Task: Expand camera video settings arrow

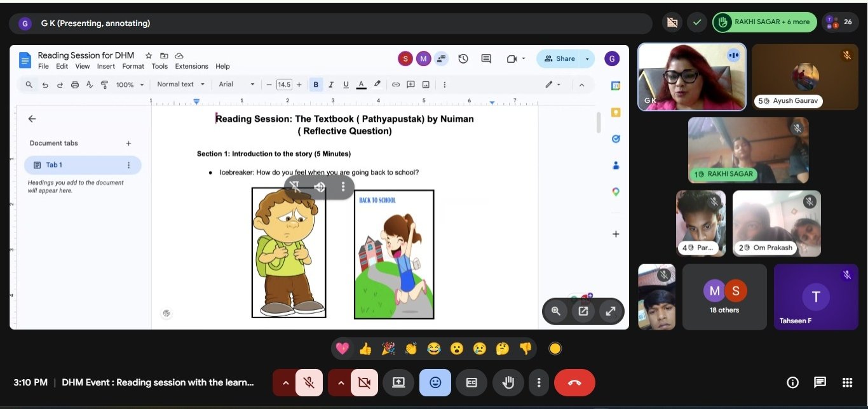Action: click(x=341, y=382)
